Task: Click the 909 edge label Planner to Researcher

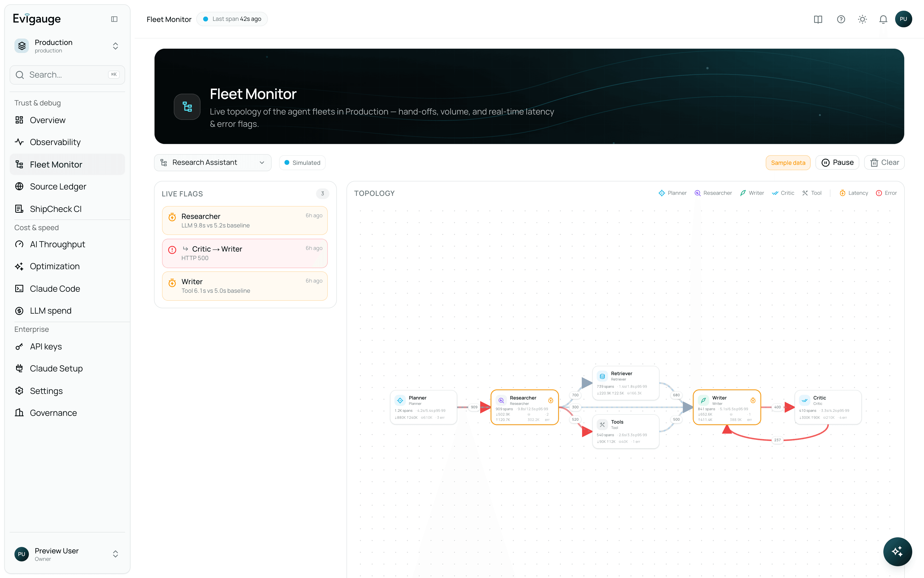Action: [x=474, y=407]
